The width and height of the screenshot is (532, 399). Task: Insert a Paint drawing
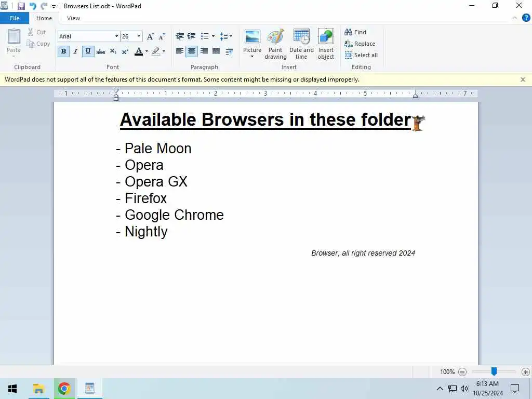(x=275, y=44)
